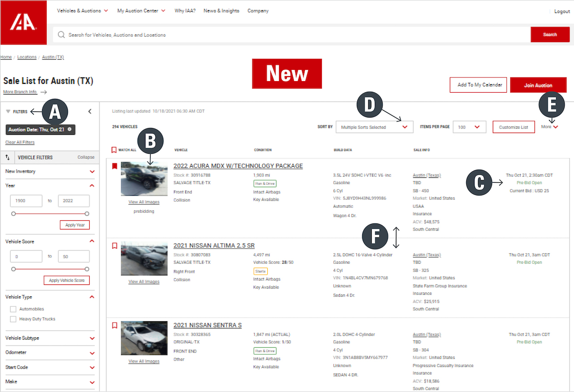Click the vehicle filters sort arrows icon
Screen dimensions: 574x392
[8, 157]
